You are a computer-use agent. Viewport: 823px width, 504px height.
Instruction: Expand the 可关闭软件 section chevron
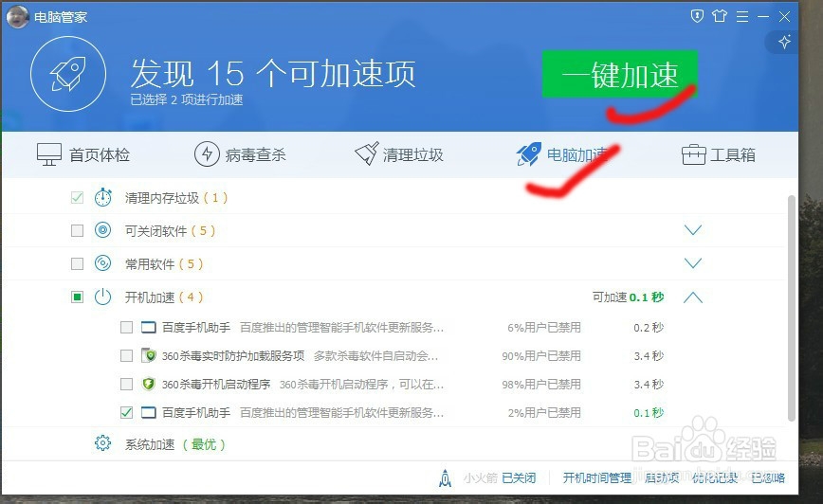pos(693,230)
